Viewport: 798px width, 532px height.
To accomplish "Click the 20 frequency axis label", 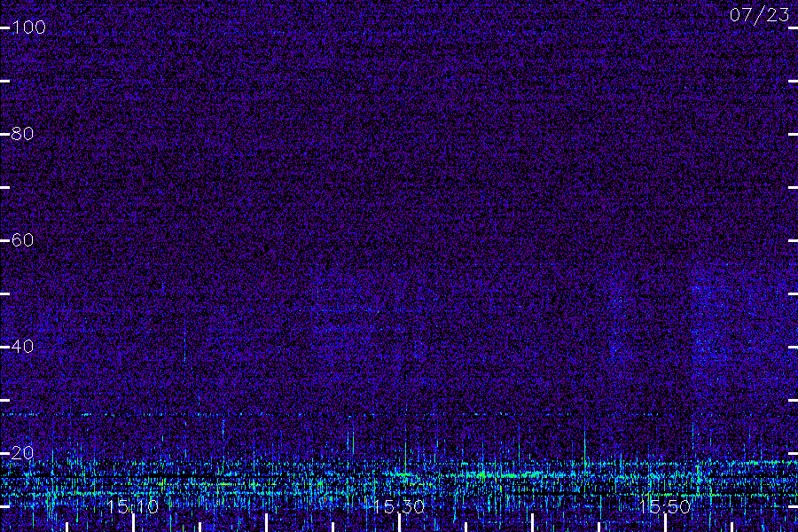I will pyautogui.click(x=22, y=452).
